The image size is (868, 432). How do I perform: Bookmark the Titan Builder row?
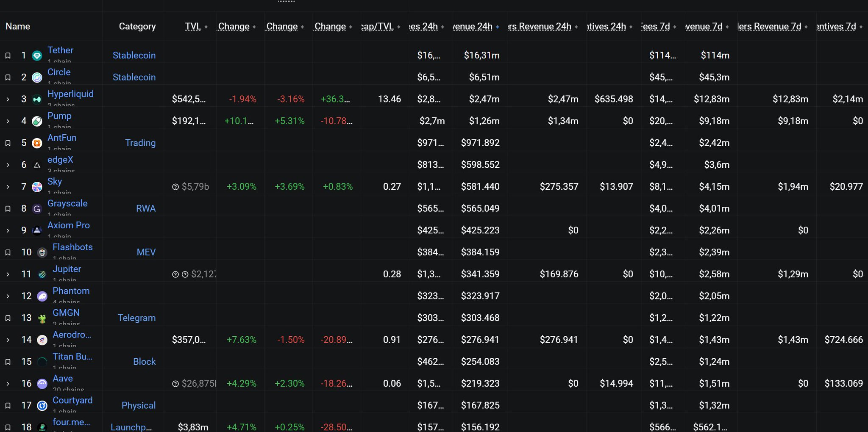point(8,362)
